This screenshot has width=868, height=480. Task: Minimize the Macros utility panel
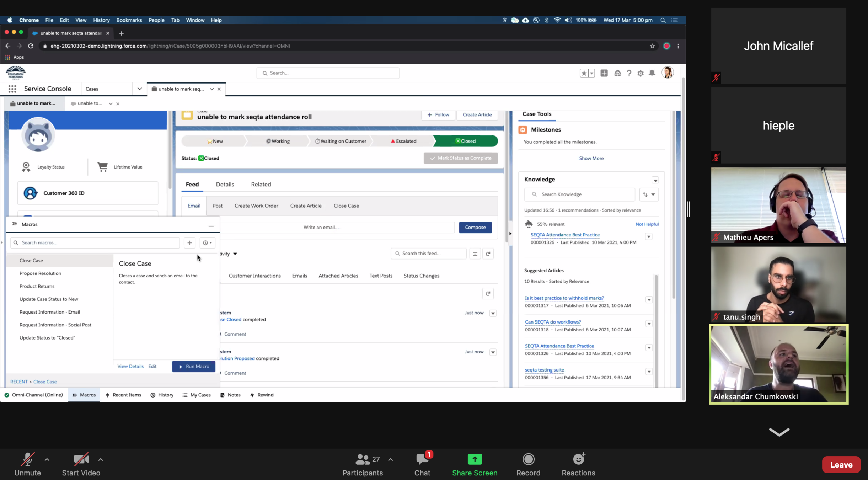coord(211,226)
